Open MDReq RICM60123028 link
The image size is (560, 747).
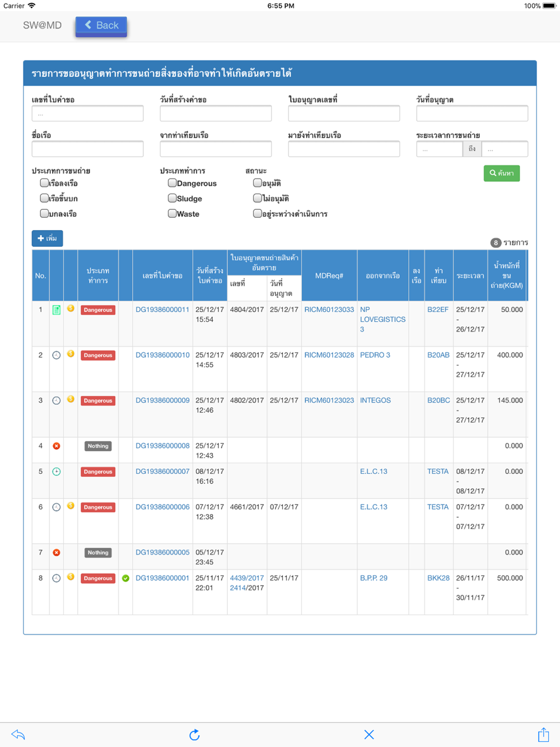tap(329, 355)
